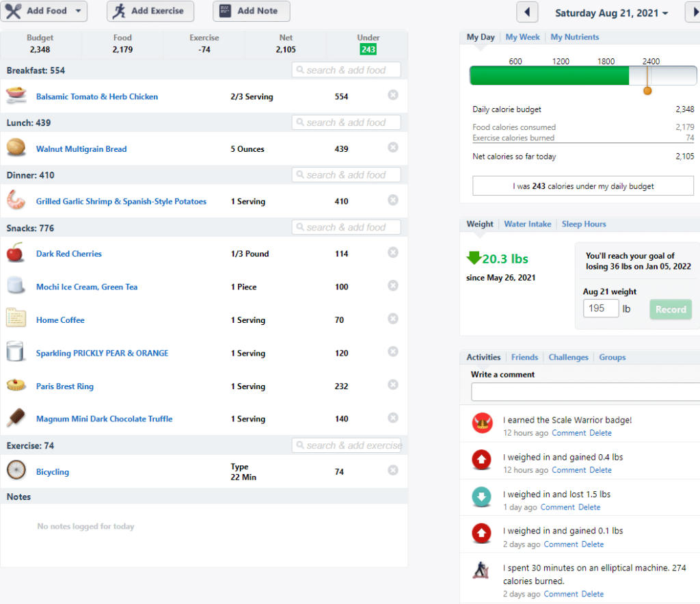700x604 pixels.
Task: Click the Breakfast search & add food box
Action: point(347,70)
